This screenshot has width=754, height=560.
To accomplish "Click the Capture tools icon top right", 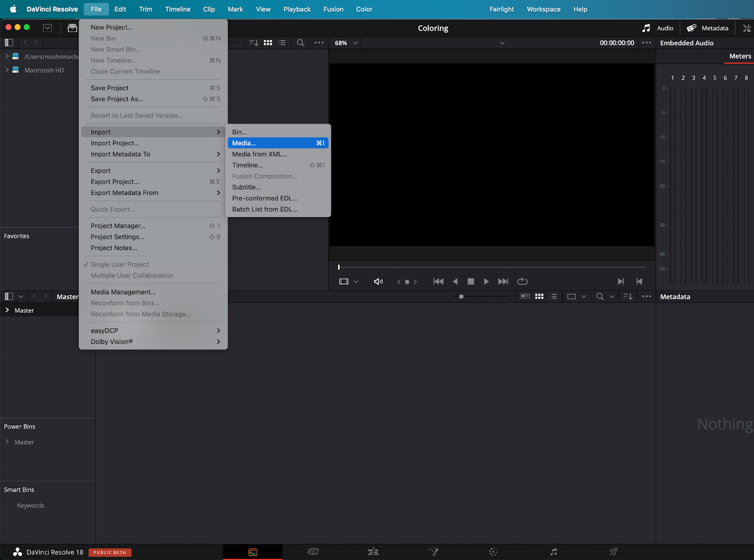I will (x=747, y=28).
